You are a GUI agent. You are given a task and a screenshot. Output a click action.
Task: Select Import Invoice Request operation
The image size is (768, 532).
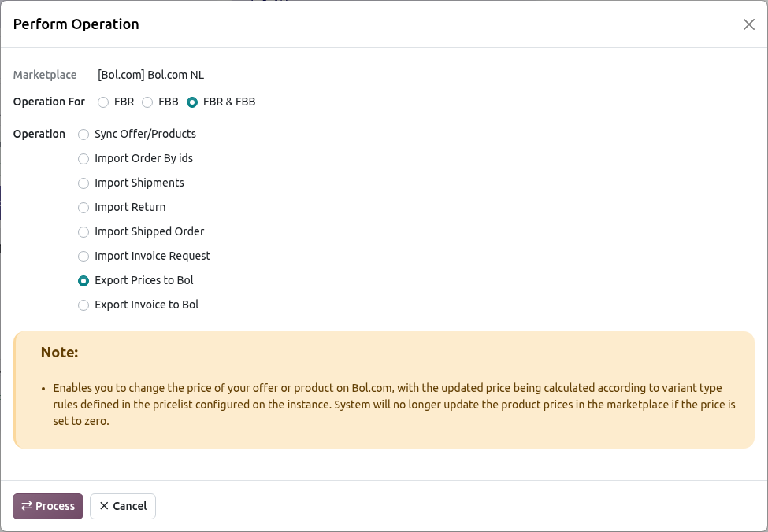tap(83, 257)
